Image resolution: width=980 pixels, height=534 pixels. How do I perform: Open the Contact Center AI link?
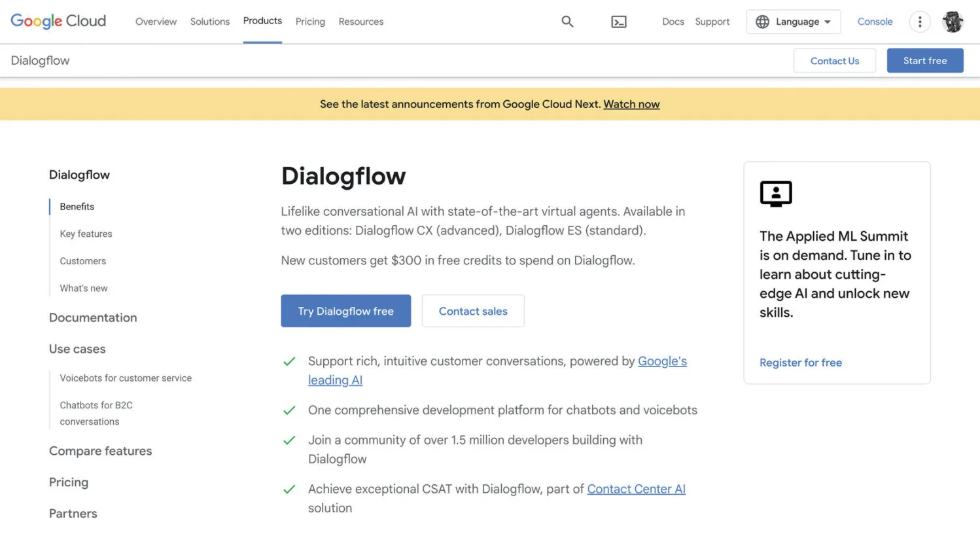coord(635,489)
